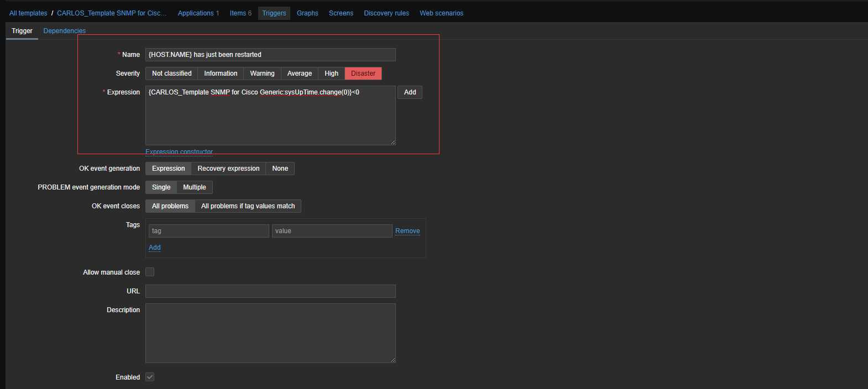Remove the tag row

tap(407, 231)
